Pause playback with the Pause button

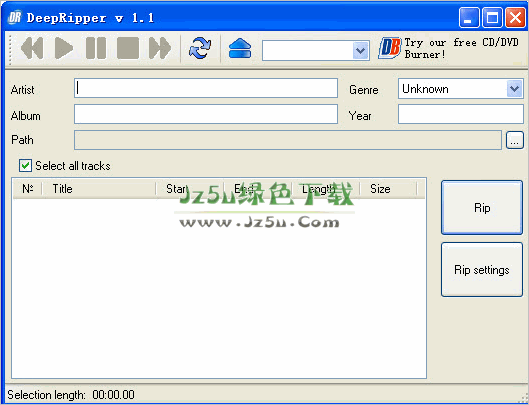[x=96, y=48]
